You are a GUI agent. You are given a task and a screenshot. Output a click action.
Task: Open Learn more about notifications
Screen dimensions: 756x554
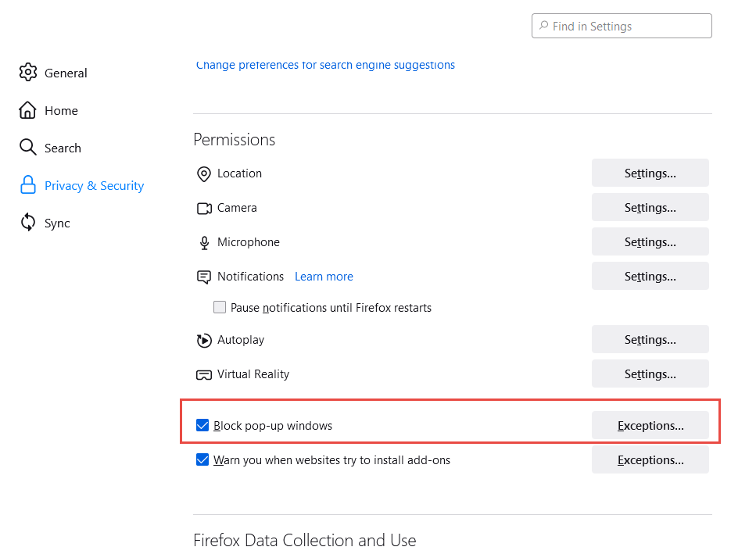[x=324, y=276]
